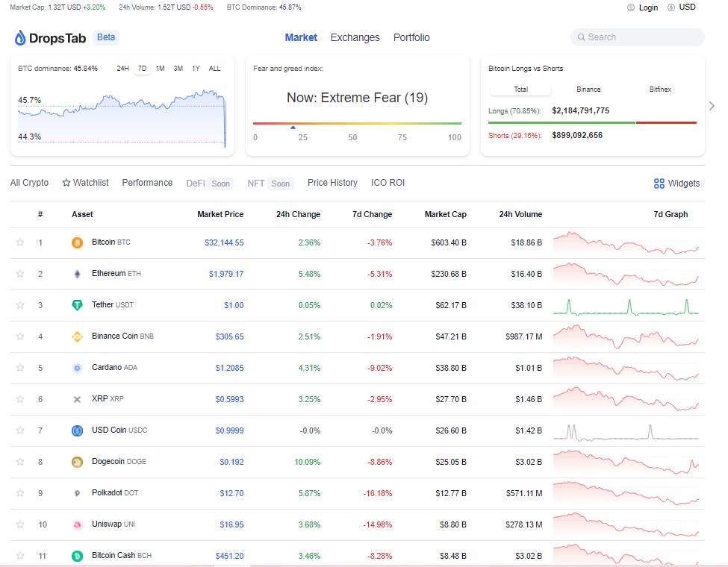728x567 pixels.
Task: Click the Widgets button
Action: tap(676, 184)
